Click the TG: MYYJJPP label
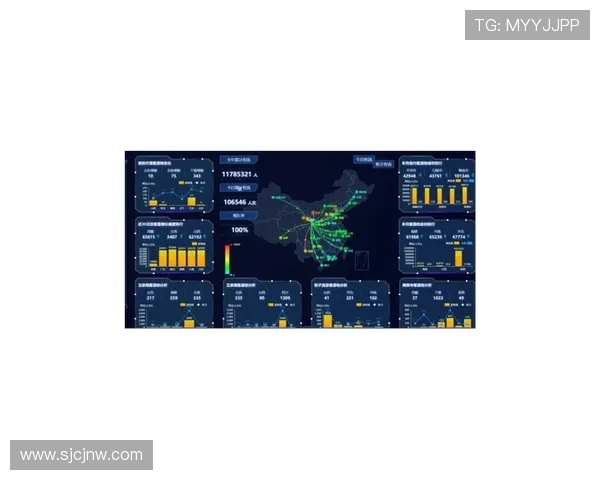Viewport: 600px width, 480px height. click(526, 25)
